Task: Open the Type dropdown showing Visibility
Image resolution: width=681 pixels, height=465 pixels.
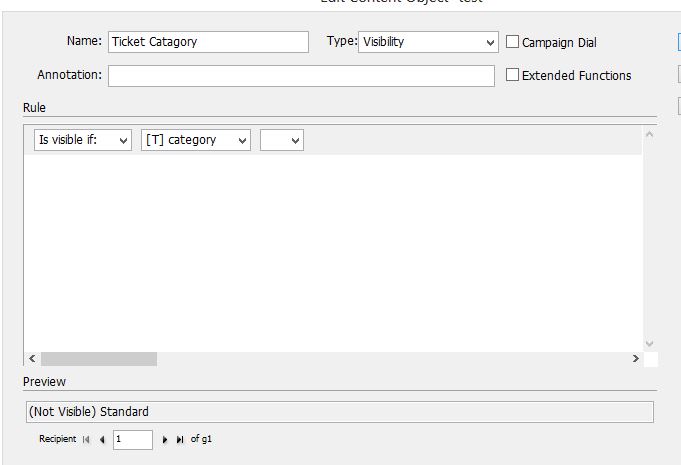Action: [427, 42]
